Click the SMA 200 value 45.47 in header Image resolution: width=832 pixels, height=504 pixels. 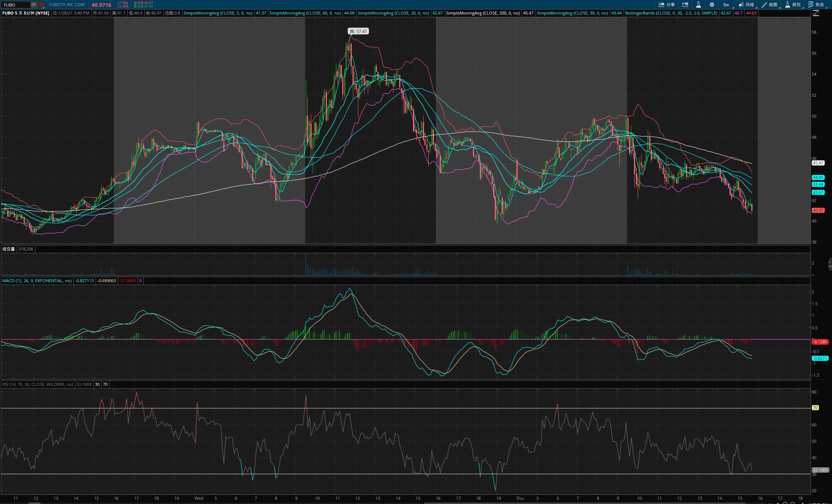(x=528, y=13)
